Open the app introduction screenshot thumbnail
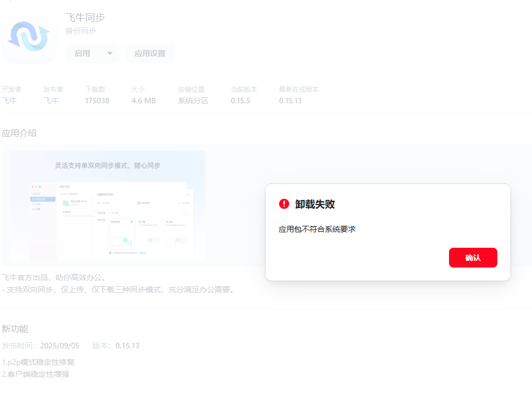This screenshot has width=532, height=412. point(108,205)
